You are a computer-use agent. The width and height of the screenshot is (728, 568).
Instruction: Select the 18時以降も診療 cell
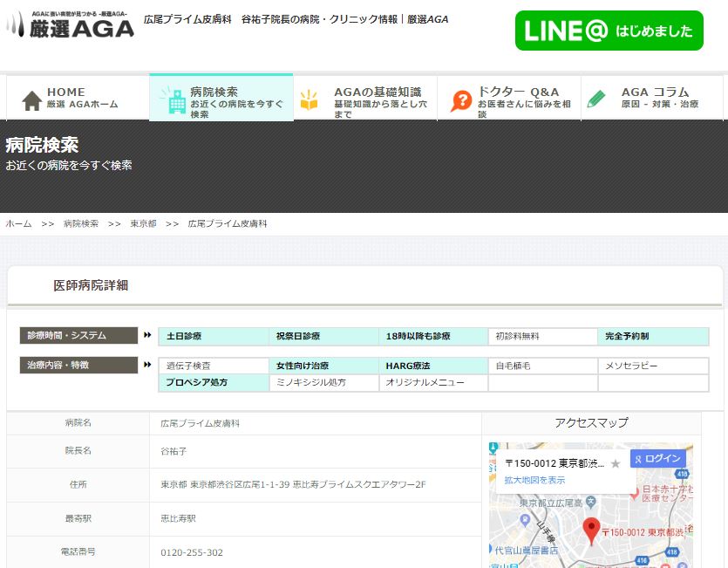point(433,336)
